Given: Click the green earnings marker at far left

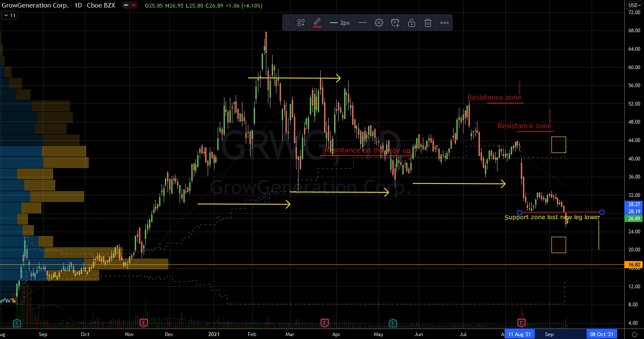Looking at the screenshot, I should coord(16,323).
